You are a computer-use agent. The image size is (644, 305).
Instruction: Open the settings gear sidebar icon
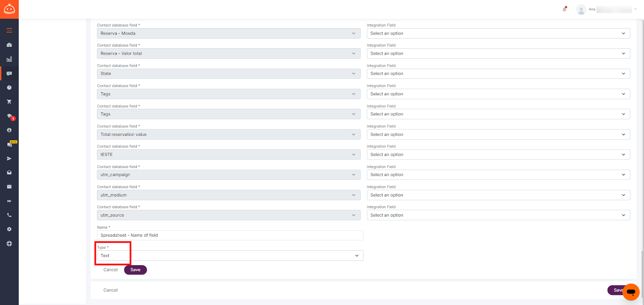[9, 229]
